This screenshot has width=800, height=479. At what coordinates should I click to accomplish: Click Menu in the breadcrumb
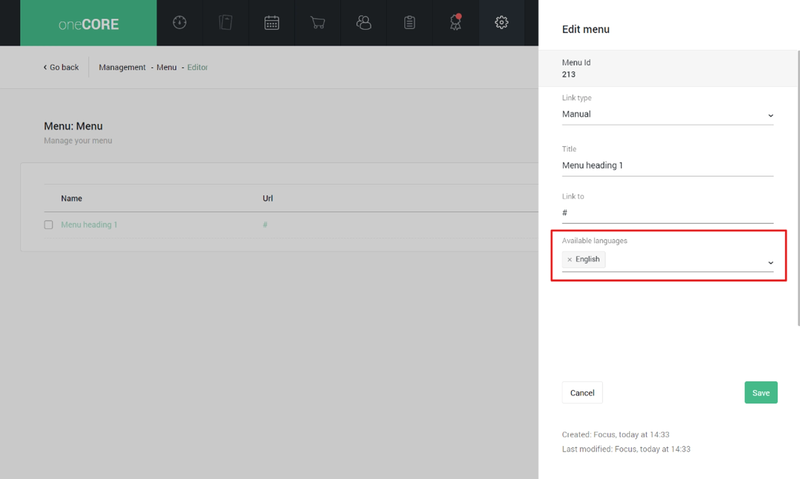point(166,68)
